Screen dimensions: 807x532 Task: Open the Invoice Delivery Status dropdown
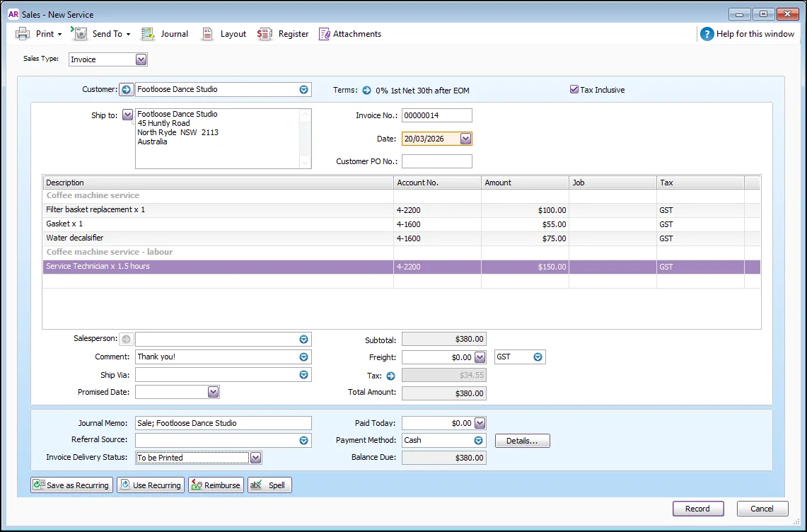point(255,457)
